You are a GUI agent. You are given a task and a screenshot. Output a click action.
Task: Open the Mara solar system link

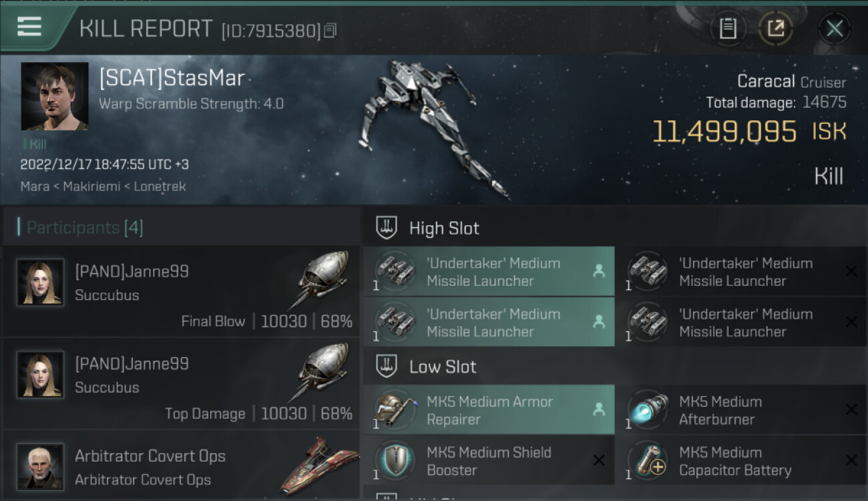(35, 186)
